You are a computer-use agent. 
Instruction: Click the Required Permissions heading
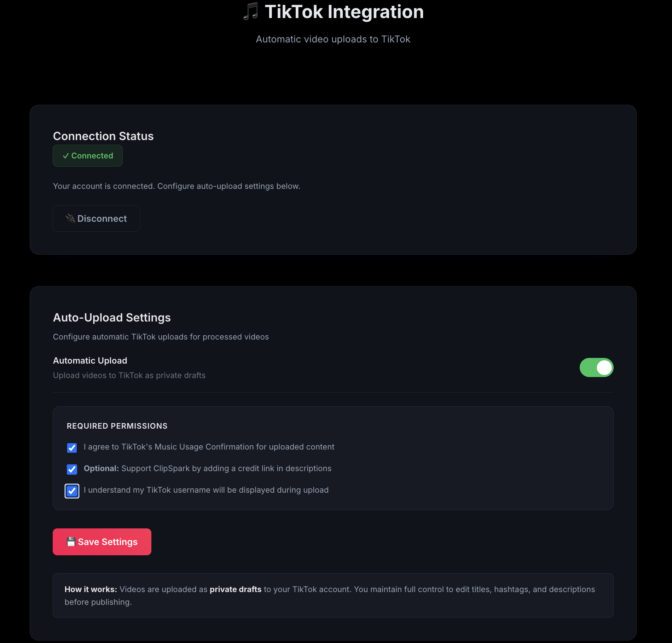pyautogui.click(x=117, y=426)
